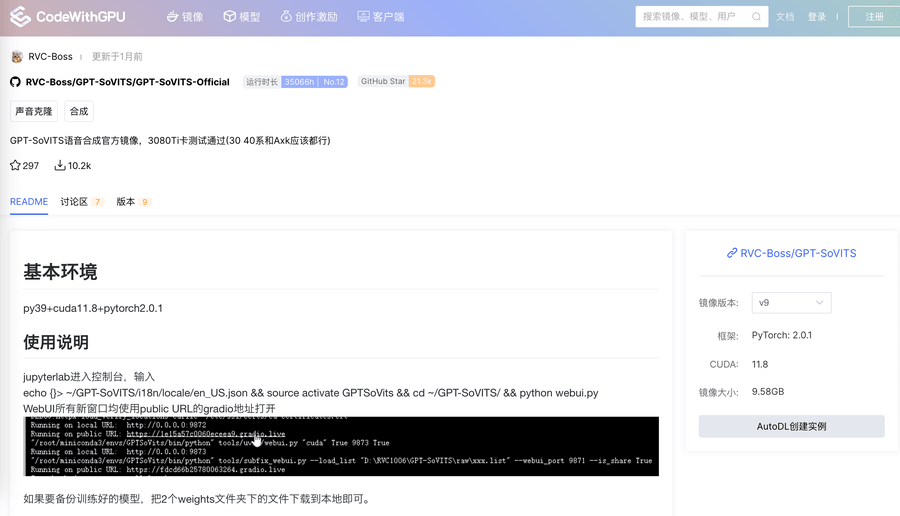Open the RVC-Boss/GPT-SoVITS sidebar link
The height and width of the screenshot is (516, 900).
point(798,253)
